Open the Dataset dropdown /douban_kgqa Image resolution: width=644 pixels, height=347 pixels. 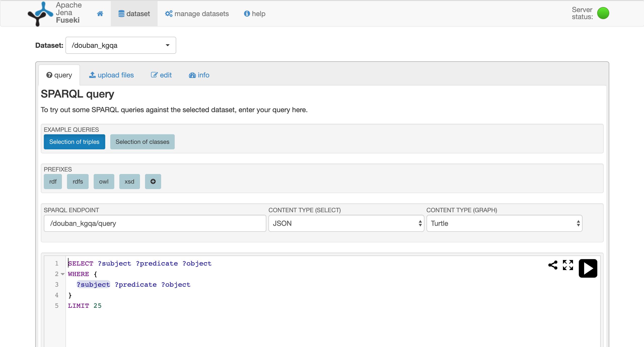click(121, 45)
